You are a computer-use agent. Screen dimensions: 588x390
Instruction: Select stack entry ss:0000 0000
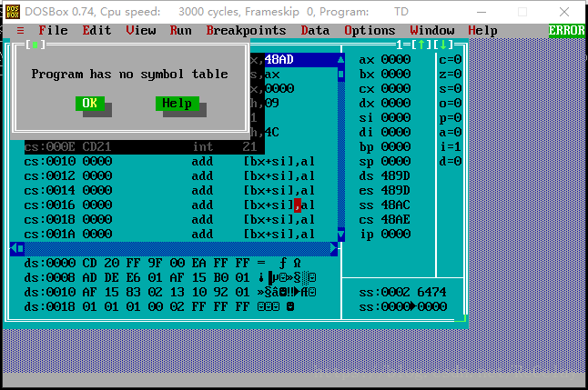coord(402,307)
